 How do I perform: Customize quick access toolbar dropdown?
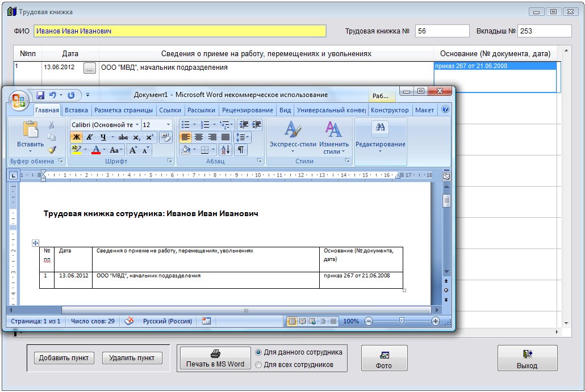pyautogui.click(x=87, y=95)
